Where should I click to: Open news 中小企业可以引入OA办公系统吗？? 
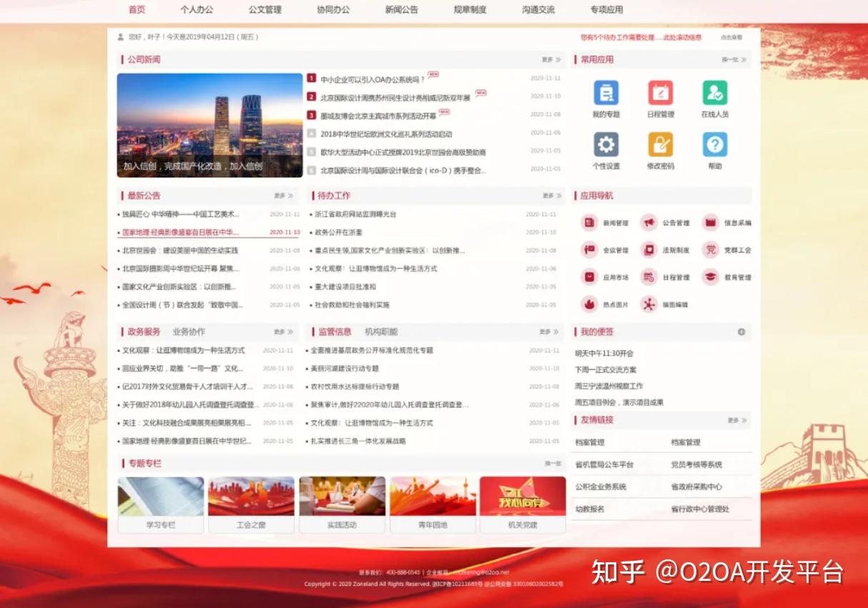click(x=373, y=79)
